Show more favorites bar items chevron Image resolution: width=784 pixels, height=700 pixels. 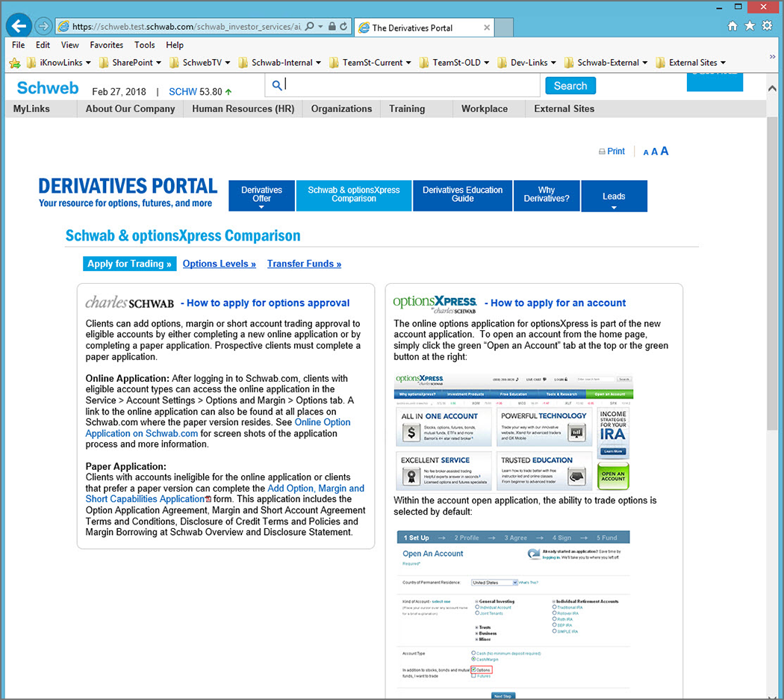tap(772, 57)
